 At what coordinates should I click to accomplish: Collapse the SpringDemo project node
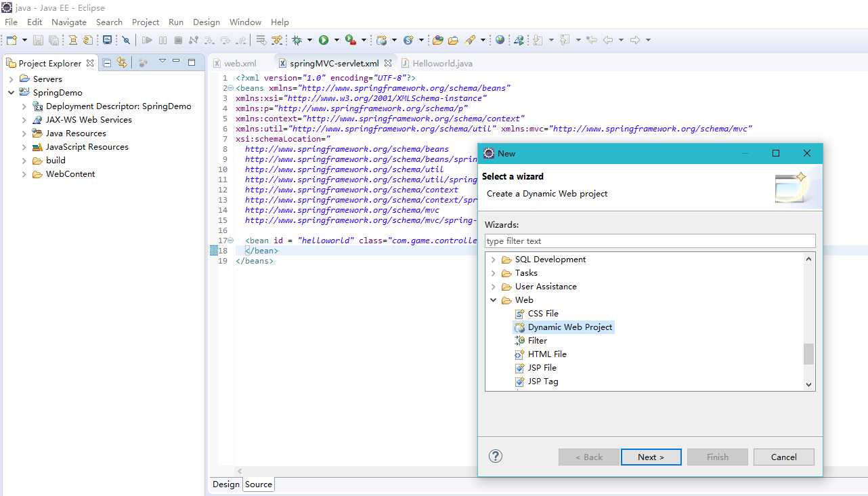tap(12, 93)
